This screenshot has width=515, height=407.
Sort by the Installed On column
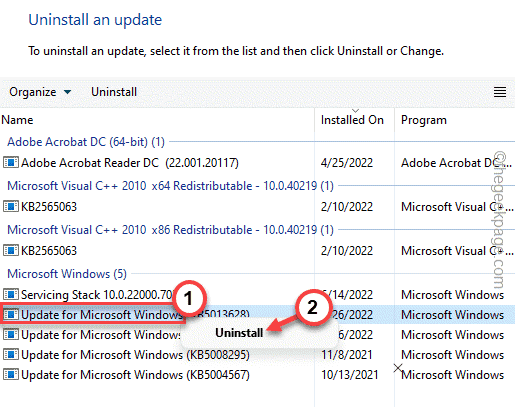tap(352, 120)
